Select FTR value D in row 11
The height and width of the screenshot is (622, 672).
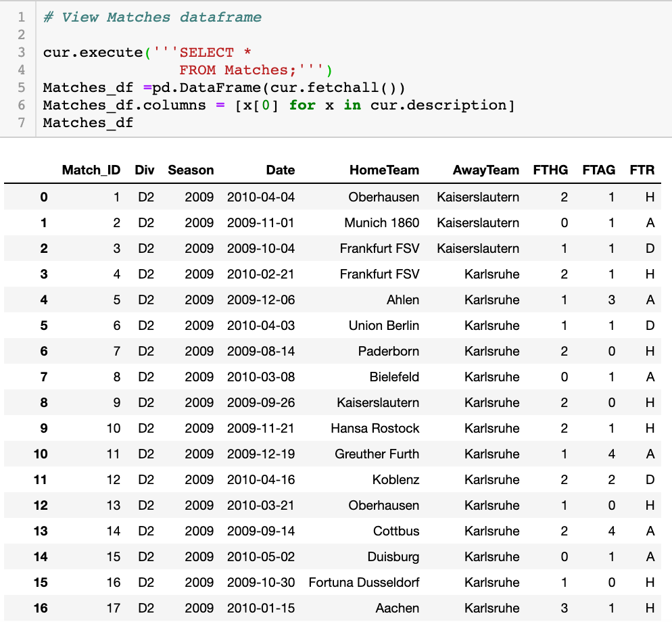click(x=650, y=479)
